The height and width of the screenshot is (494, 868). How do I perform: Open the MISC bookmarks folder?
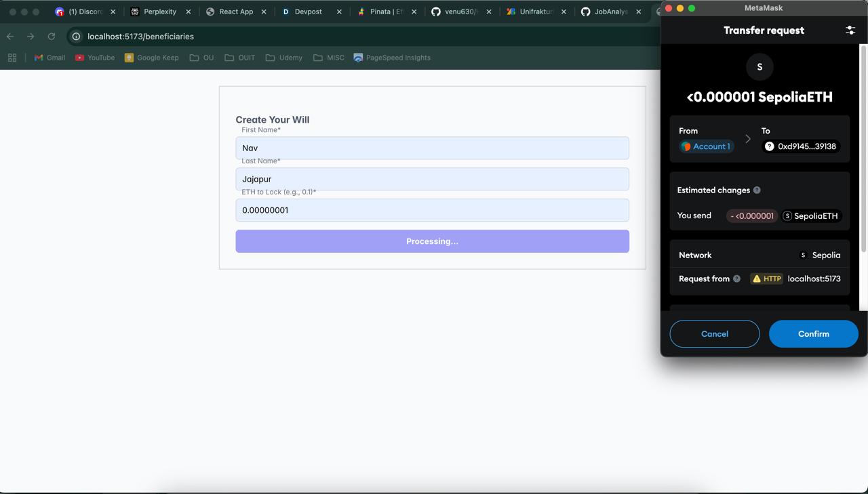click(329, 58)
